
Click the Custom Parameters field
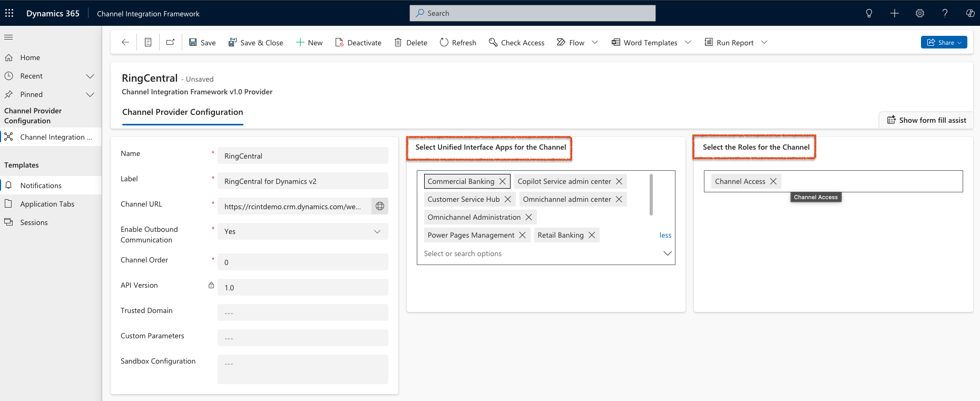(x=303, y=338)
